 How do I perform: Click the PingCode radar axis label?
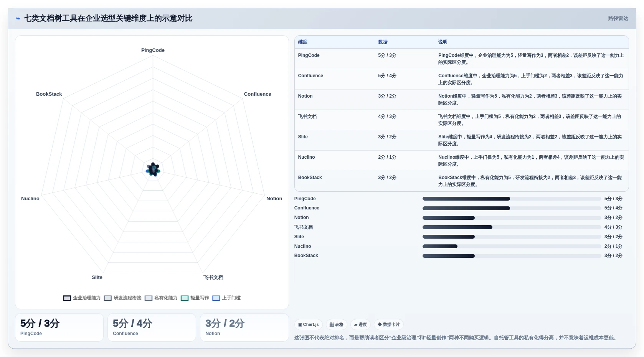[153, 50]
